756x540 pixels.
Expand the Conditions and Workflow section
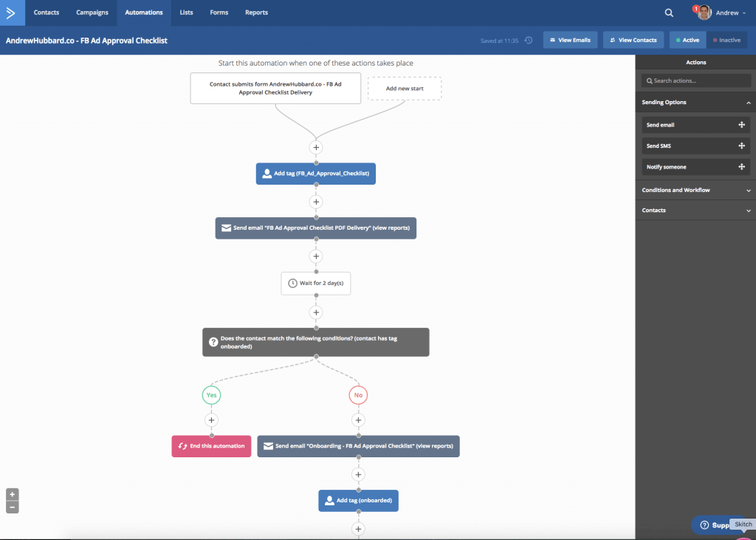pos(748,191)
